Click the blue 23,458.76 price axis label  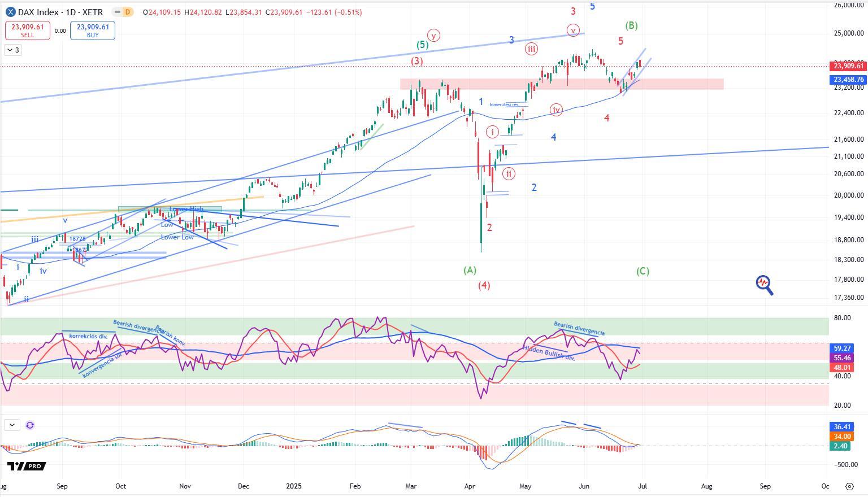[848, 80]
